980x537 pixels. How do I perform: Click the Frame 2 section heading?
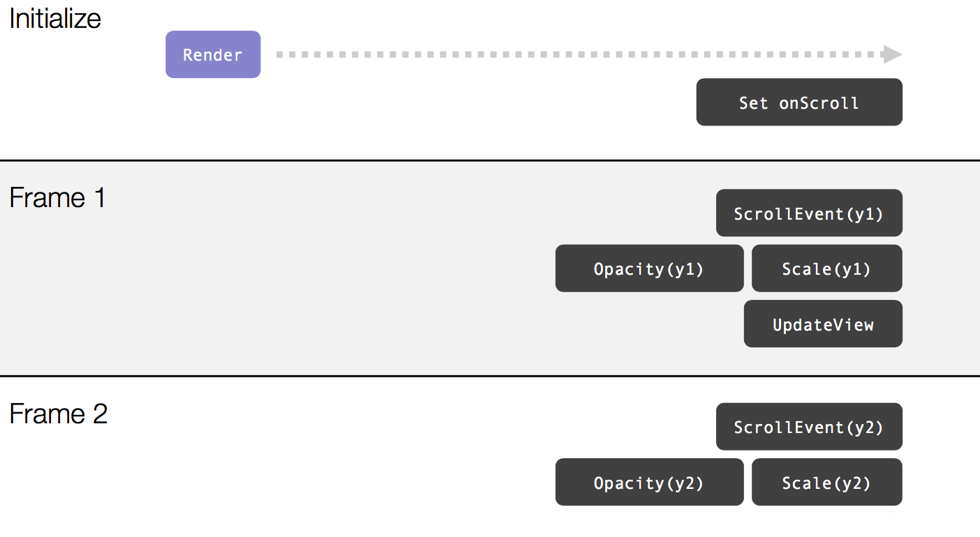coord(59,414)
